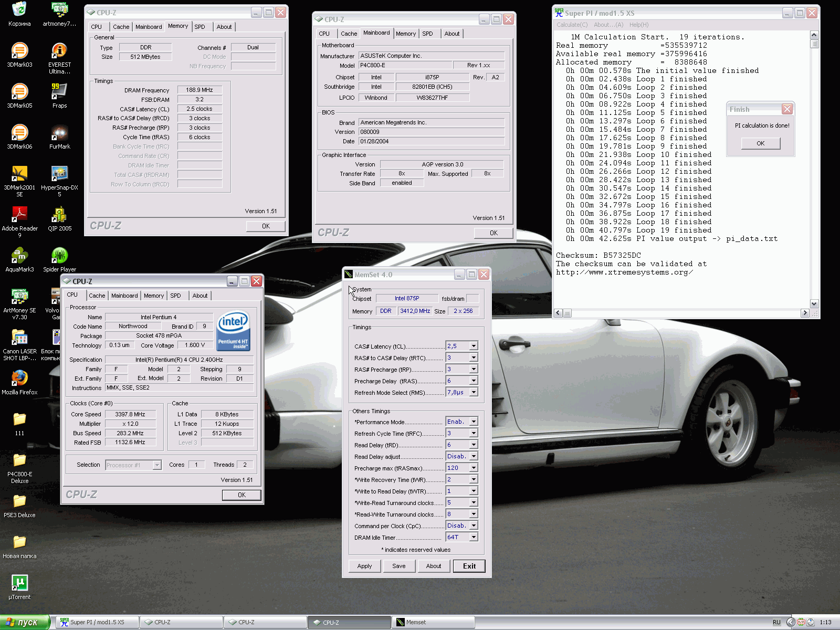Image resolution: width=840 pixels, height=630 pixels.
Task: Open Help(H) menu in Super PI
Action: [639, 25]
